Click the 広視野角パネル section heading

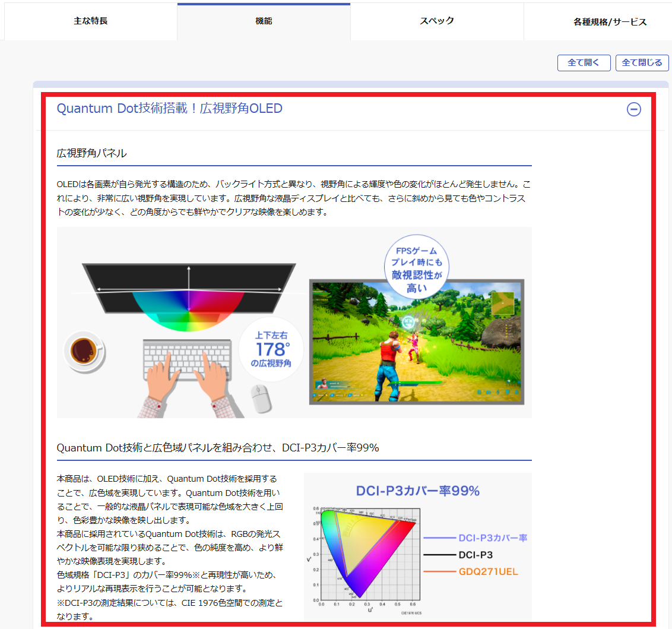(92, 153)
